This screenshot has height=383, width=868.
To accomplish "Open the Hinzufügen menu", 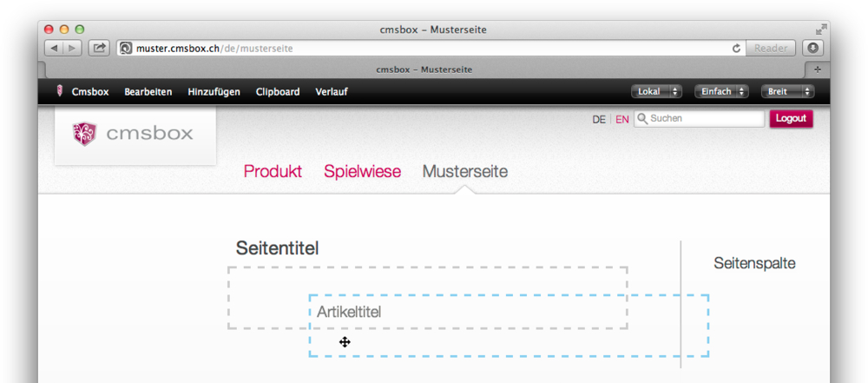I will point(214,91).
